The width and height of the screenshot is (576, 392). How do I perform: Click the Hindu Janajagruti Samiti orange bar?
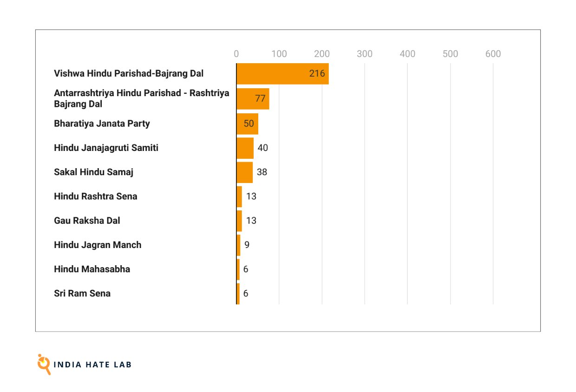pos(245,148)
